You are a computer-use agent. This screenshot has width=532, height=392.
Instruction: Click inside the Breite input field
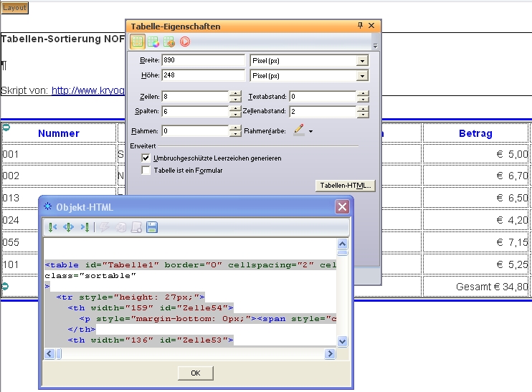[x=203, y=60]
